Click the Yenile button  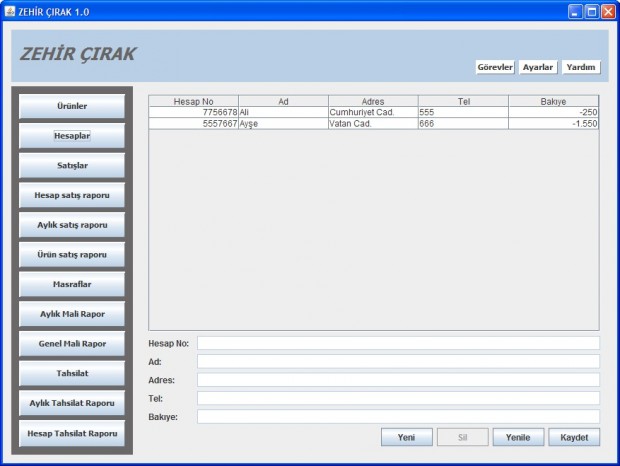(x=518, y=437)
